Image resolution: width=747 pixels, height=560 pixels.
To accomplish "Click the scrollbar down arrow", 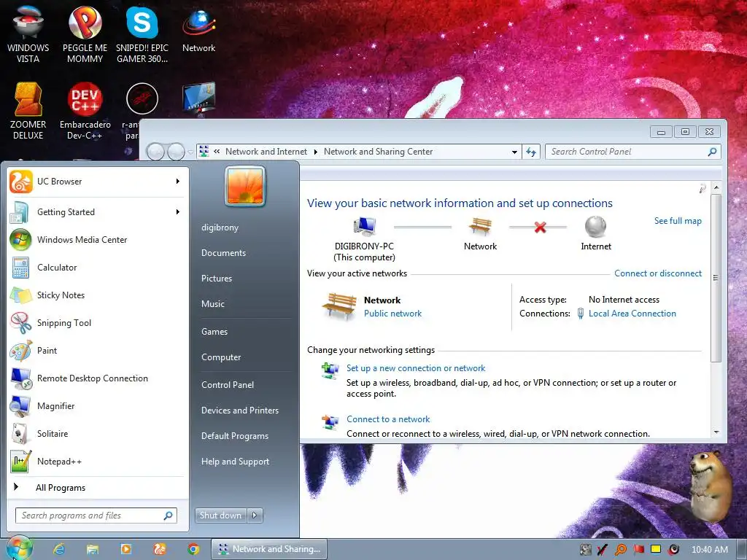I will pyautogui.click(x=716, y=432).
